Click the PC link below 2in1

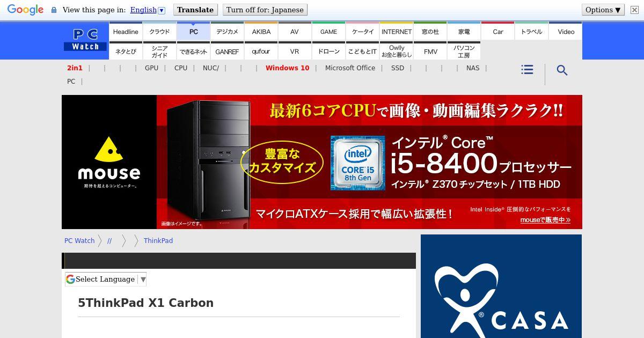[x=71, y=82]
